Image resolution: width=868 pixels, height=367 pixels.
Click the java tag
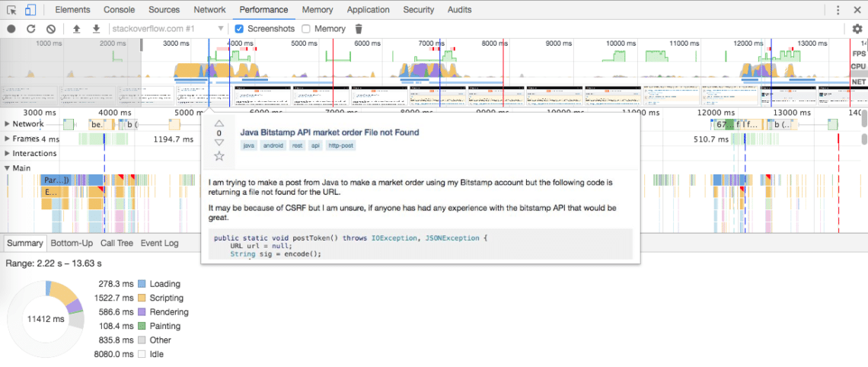[248, 146]
